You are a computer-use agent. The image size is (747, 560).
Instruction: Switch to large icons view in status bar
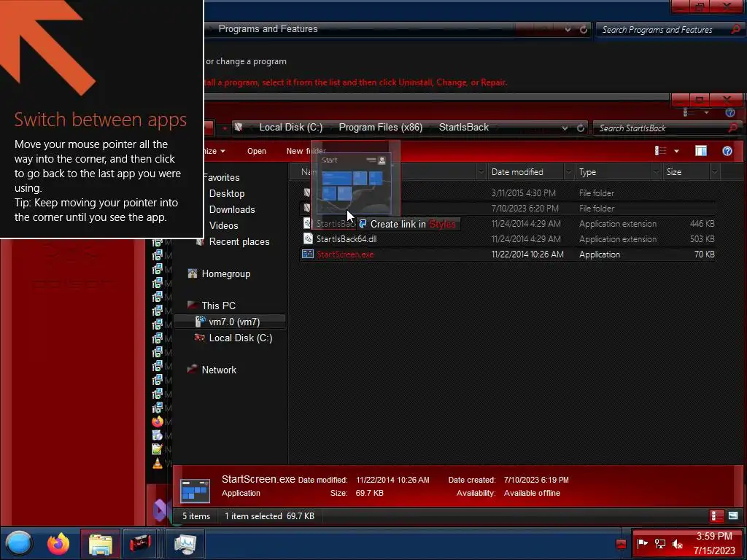coord(733,516)
